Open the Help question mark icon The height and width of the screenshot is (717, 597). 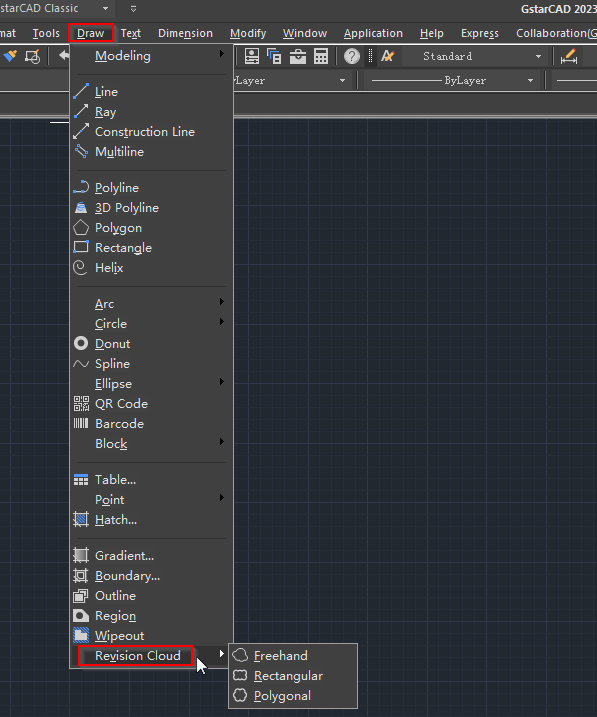(x=352, y=56)
